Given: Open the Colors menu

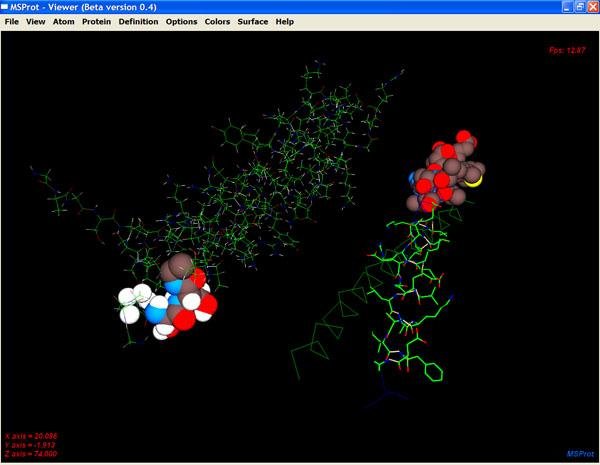Looking at the screenshot, I should point(217,22).
